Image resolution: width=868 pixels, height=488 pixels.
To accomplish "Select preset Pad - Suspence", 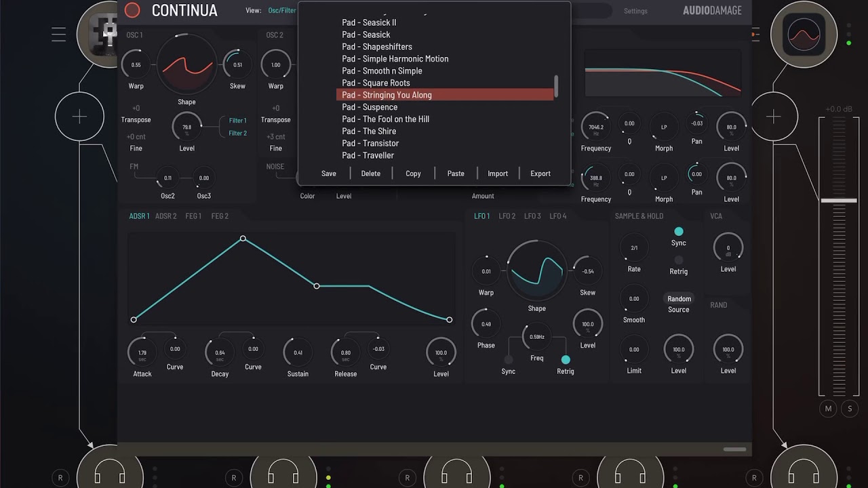I will tap(370, 107).
